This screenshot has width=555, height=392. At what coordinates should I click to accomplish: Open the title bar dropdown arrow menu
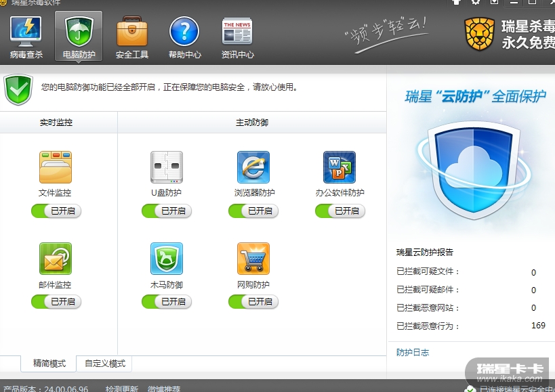tap(495, 2)
